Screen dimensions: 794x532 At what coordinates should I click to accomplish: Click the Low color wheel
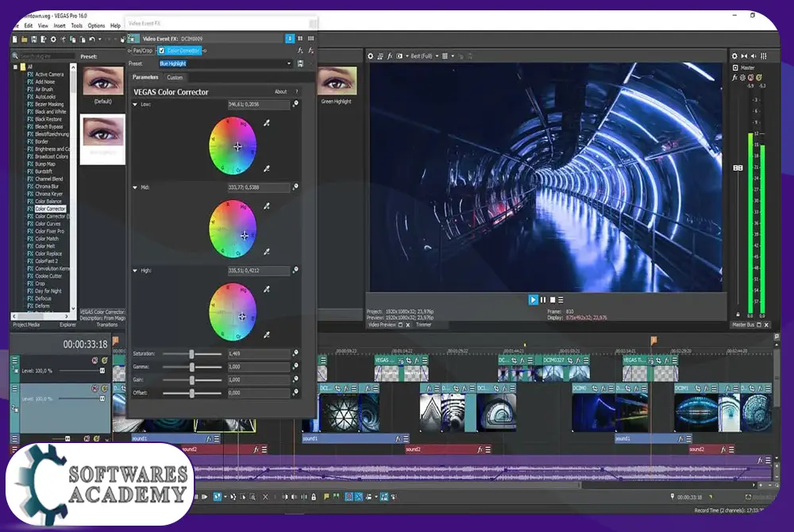pyautogui.click(x=233, y=146)
